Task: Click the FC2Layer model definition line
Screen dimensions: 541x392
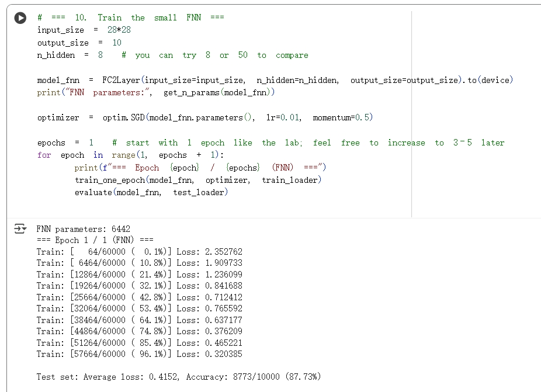Action: click(x=275, y=80)
